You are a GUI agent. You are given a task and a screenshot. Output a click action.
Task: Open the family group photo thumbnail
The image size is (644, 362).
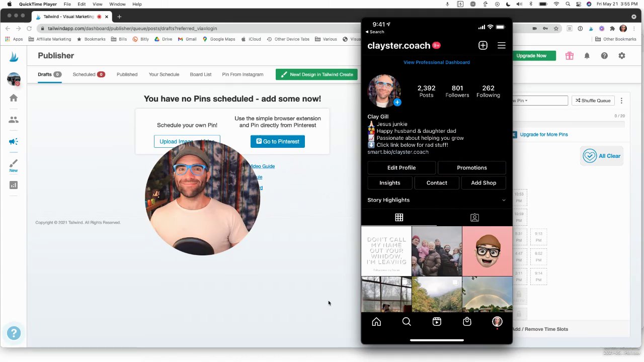[437, 251]
